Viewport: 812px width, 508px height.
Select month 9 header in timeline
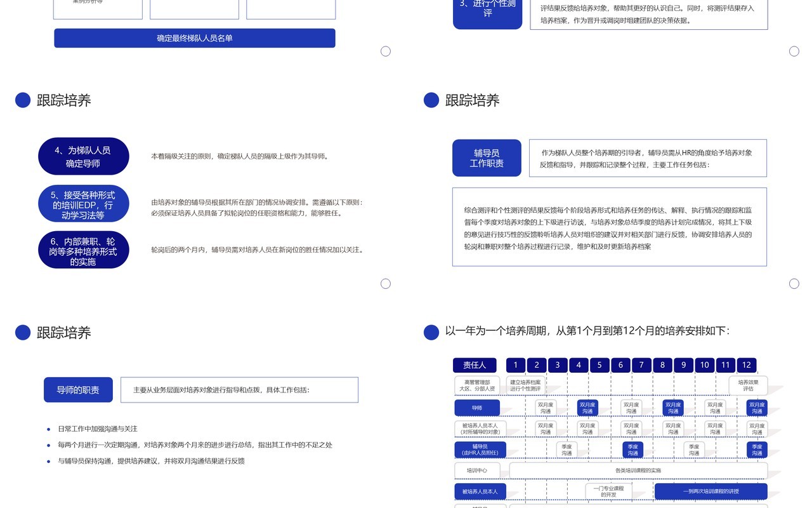[683, 365]
